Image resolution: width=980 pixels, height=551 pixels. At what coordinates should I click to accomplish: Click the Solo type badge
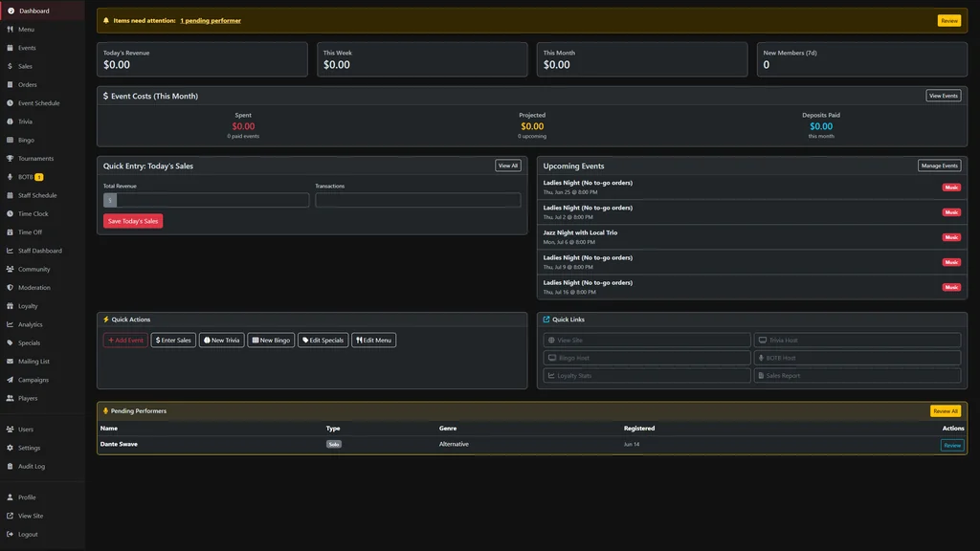click(x=334, y=444)
